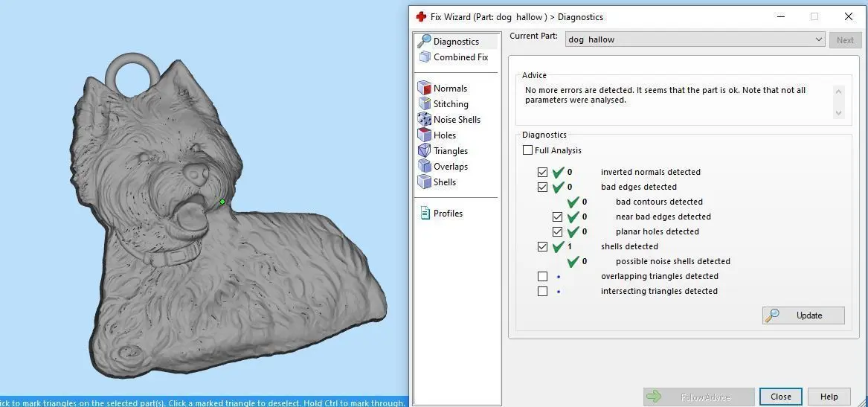Viewport: 868px width, 407px height.
Task: Go to Diagnostics page label
Action: (x=456, y=42)
